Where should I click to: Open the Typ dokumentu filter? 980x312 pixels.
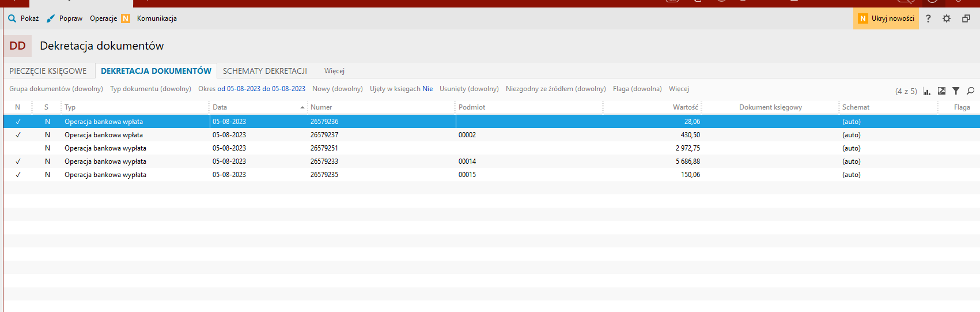(x=150, y=89)
